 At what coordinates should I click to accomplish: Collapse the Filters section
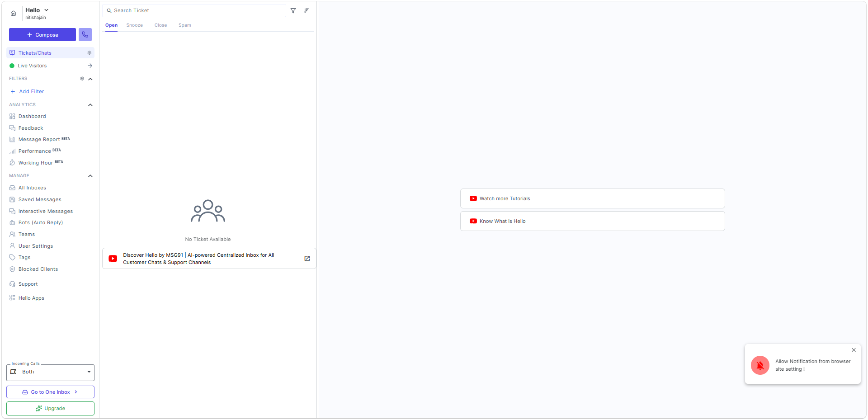point(90,79)
